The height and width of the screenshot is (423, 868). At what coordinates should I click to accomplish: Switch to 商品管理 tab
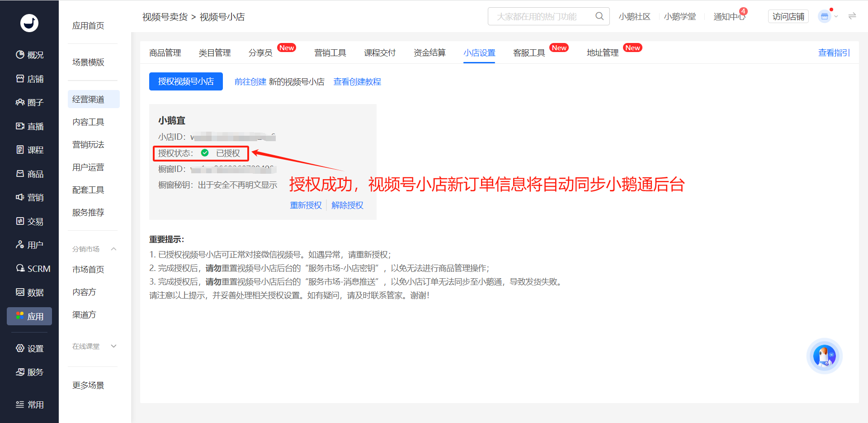(x=165, y=53)
